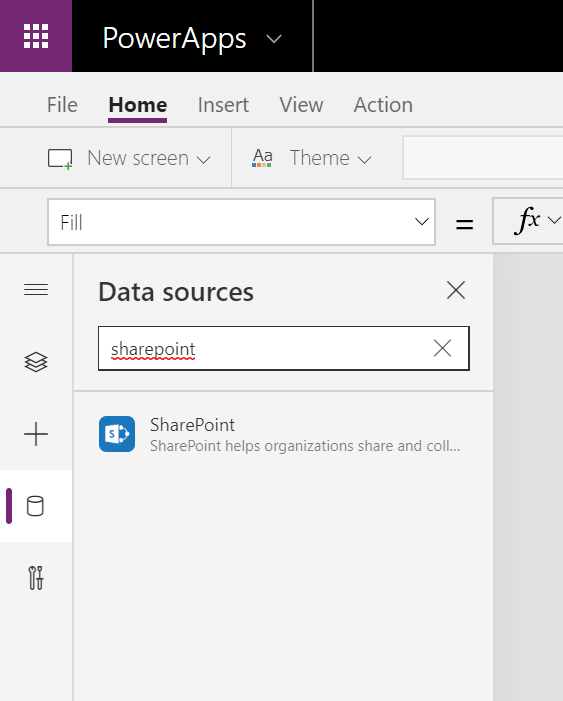Click the Theme Aa icon
563x701 pixels.
pyautogui.click(x=262, y=158)
